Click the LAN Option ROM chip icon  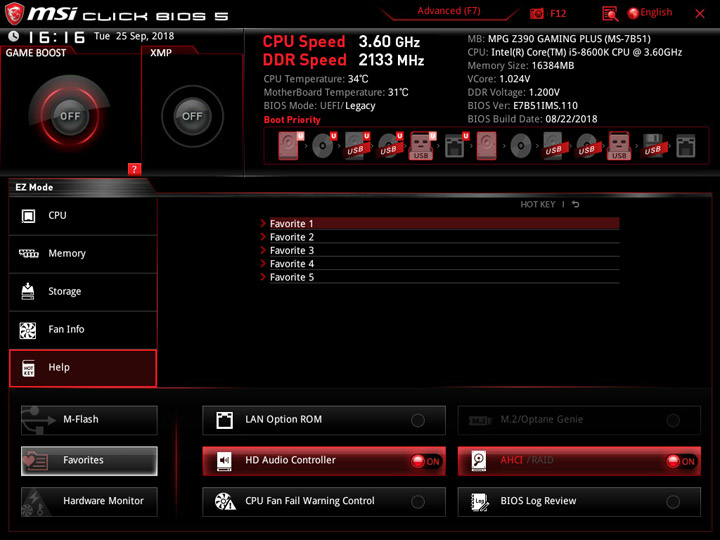[x=225, y=420]
